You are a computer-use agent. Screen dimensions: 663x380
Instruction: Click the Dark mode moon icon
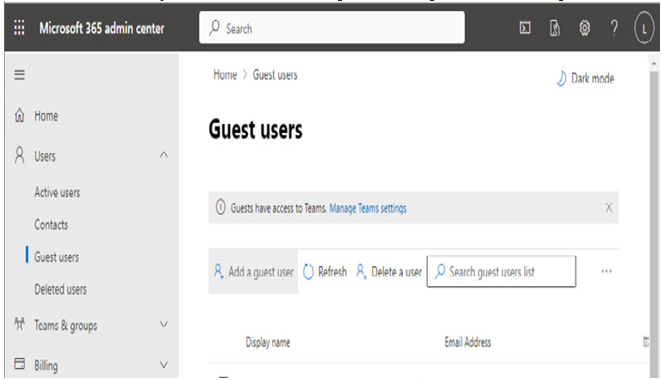pyautogui.click(x=561, y=78)
